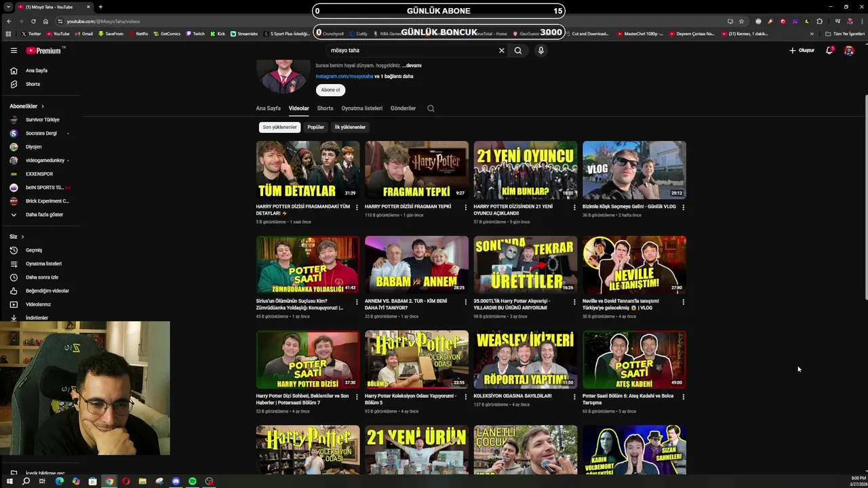Open Spotify from the taskbar
868x488 pixels.
click(x=193, y=481)
